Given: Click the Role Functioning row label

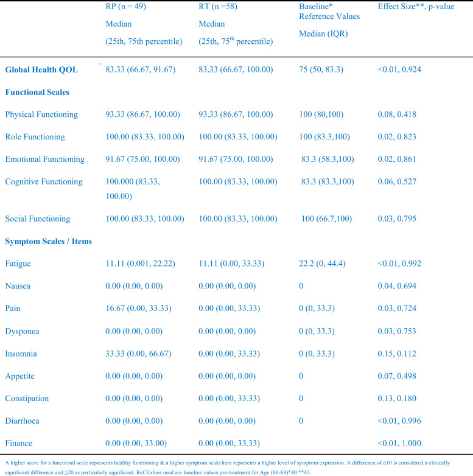Looking at the screenshot, I should 35,137.
